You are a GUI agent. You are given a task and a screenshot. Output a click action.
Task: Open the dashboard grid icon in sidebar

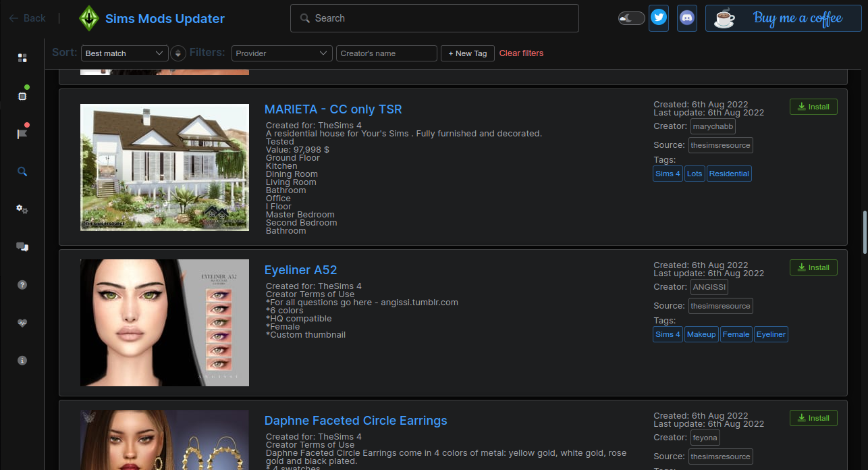click(22, 58)
